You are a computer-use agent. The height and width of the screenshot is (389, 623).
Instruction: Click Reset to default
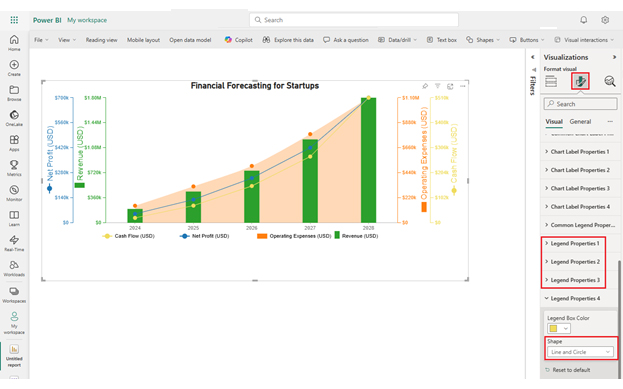click(x=567, y=370)
